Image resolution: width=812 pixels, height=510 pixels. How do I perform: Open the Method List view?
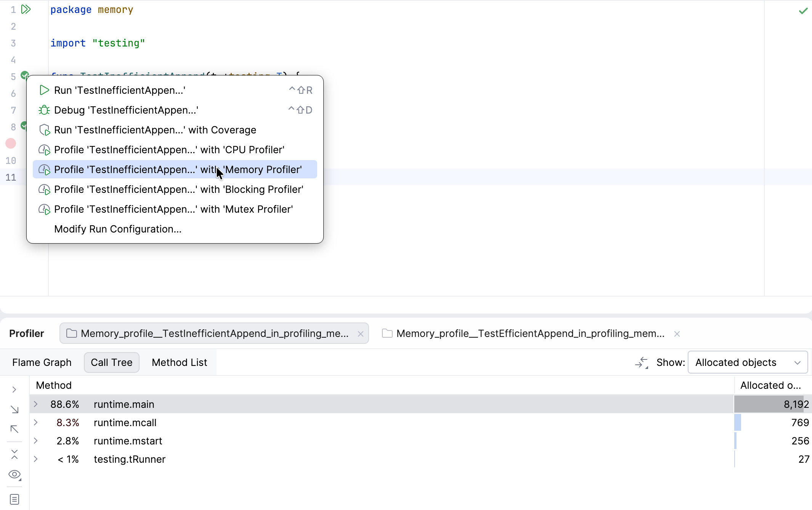179,362
